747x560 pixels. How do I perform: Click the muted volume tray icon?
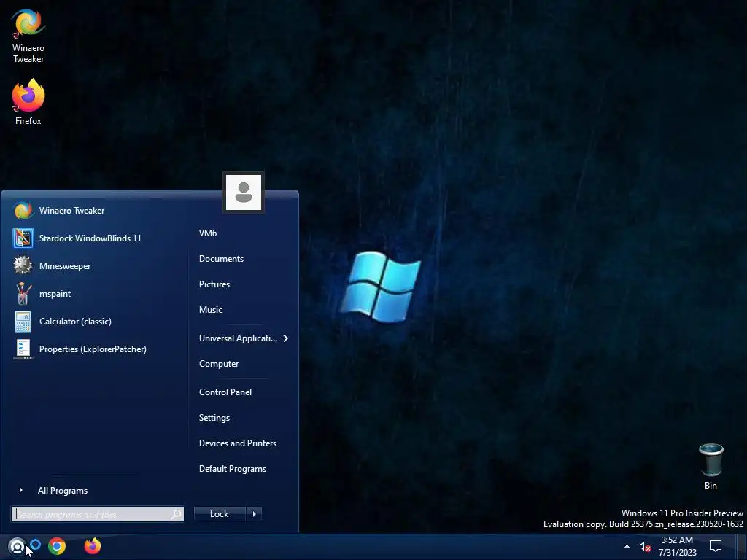[x=645, y=547]
